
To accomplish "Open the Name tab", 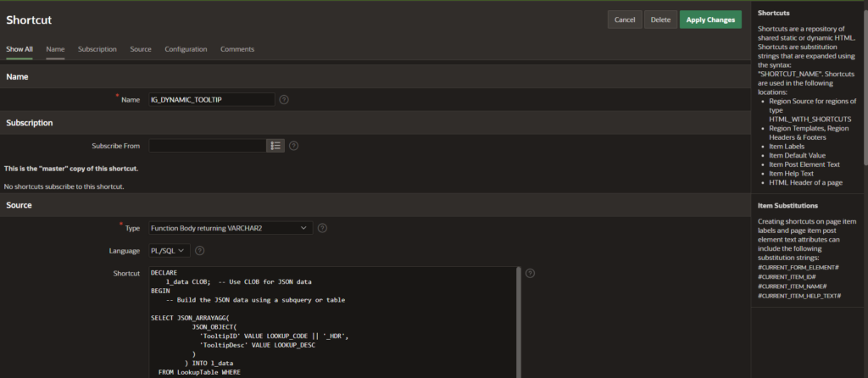I will click(x=55, y=49).
